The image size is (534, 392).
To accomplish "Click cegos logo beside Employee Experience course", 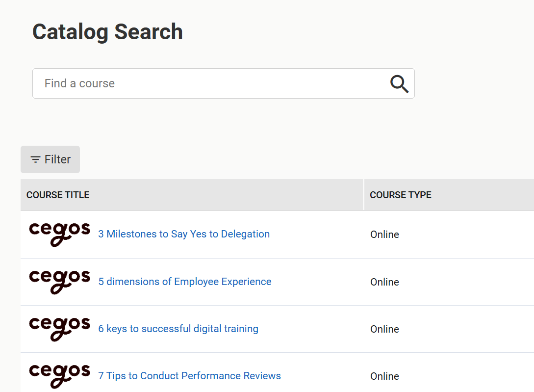I will (59, 282).
